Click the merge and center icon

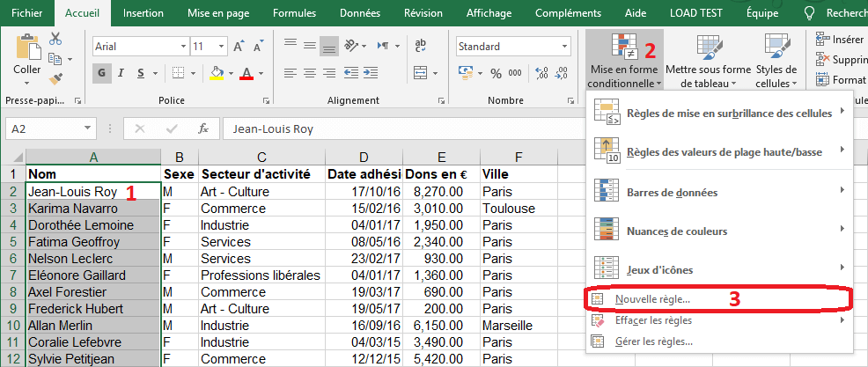click(421, 73)
